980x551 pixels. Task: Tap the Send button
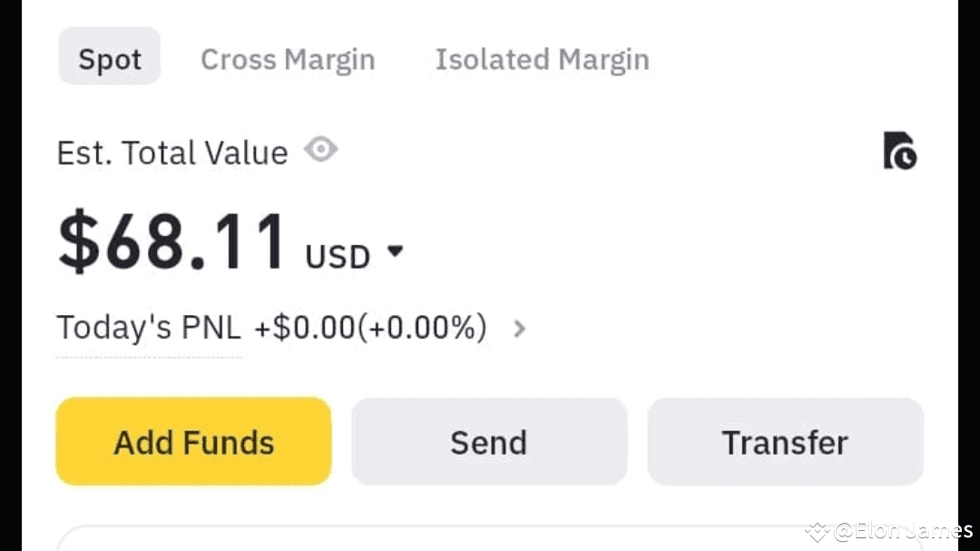[489, 442]
